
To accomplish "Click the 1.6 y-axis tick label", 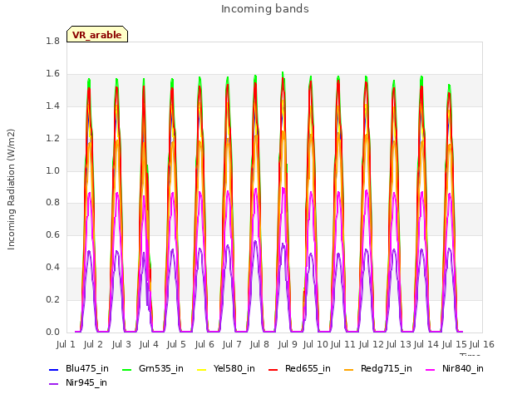I will pos(52,73).
